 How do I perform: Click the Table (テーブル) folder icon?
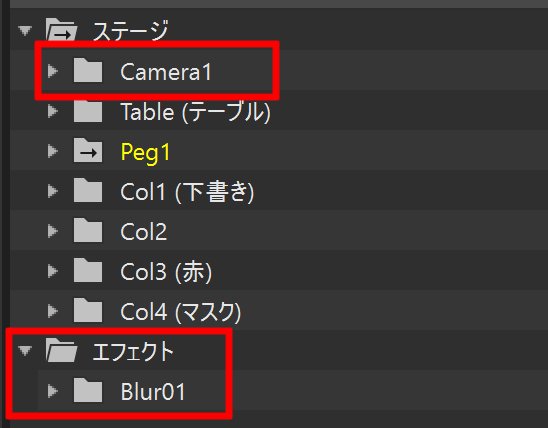[x=88, y=111]
